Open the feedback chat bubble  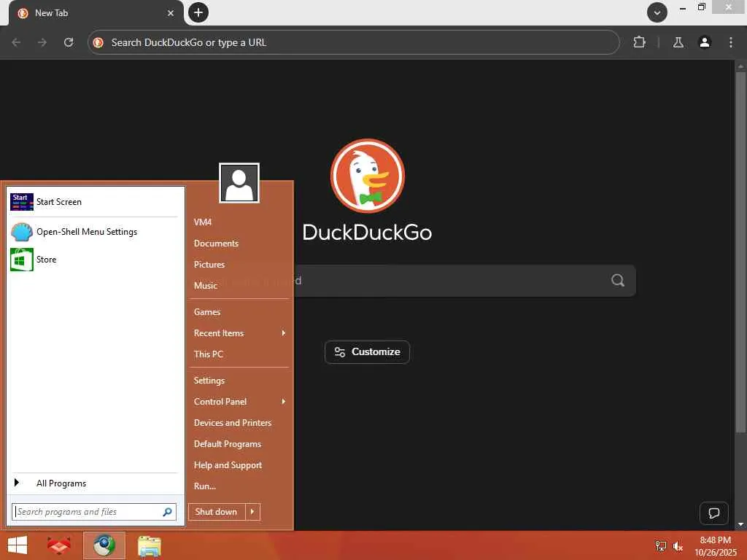click(713, 513)
